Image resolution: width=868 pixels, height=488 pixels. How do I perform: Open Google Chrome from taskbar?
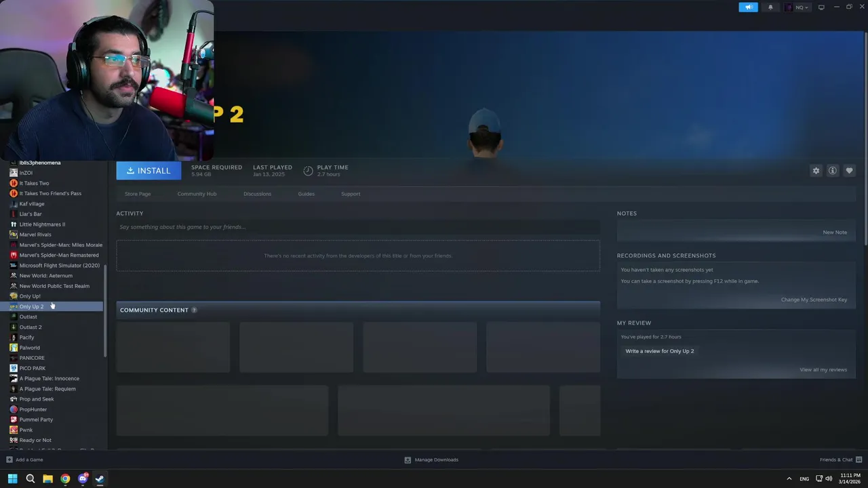point(65,479)
